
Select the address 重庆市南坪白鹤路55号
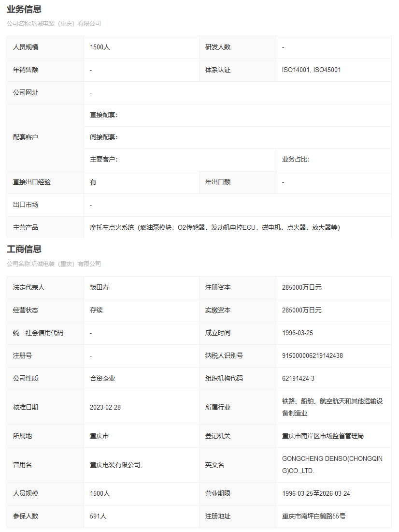click(x=313, y=517)
